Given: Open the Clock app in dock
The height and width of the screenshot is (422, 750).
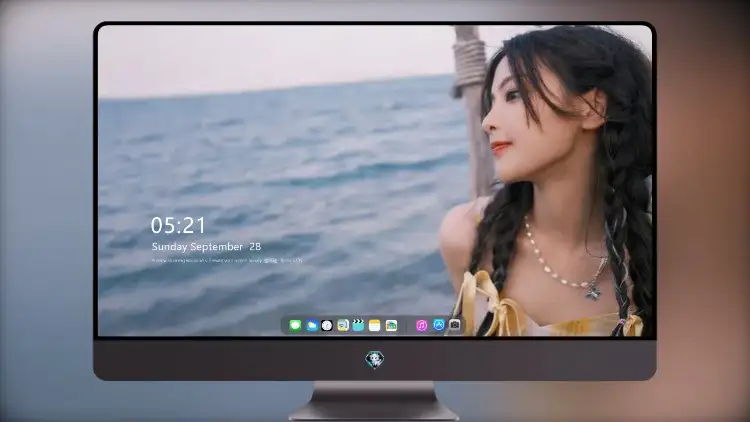Looking at the screenshot, I should [327, 325].
